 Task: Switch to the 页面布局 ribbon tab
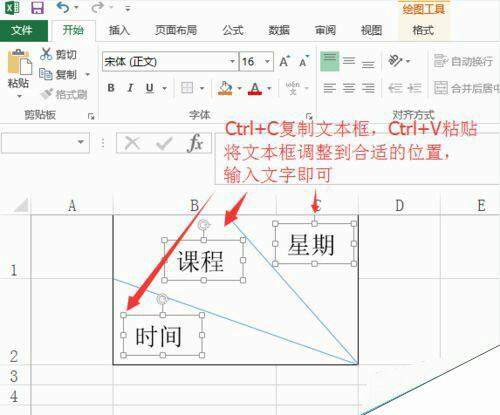(x=176, y=30)
